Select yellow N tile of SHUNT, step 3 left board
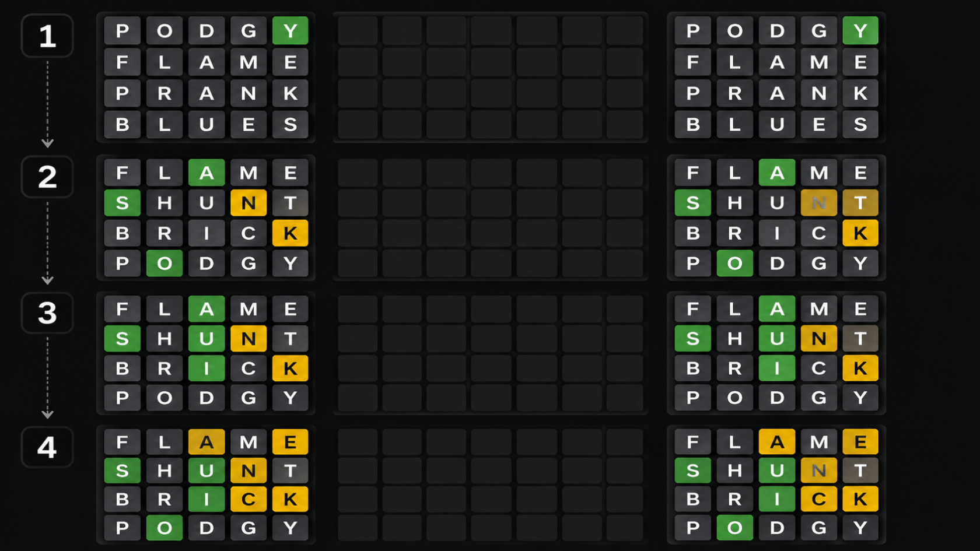The image size is (980, 551). click(x=249, y=339)
